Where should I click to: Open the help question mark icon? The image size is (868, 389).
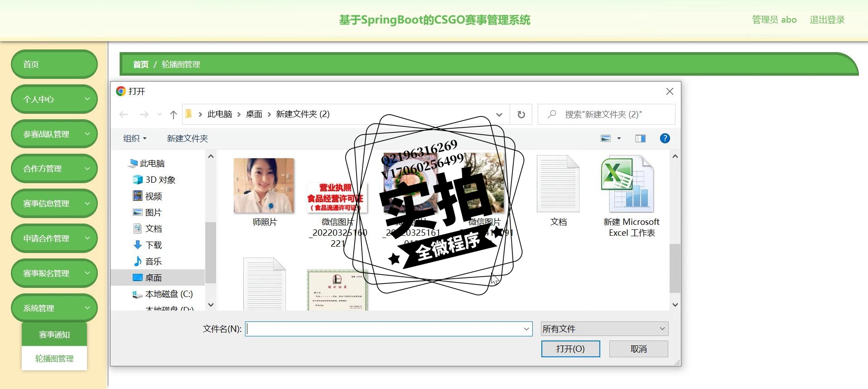(x=665, y=138)
